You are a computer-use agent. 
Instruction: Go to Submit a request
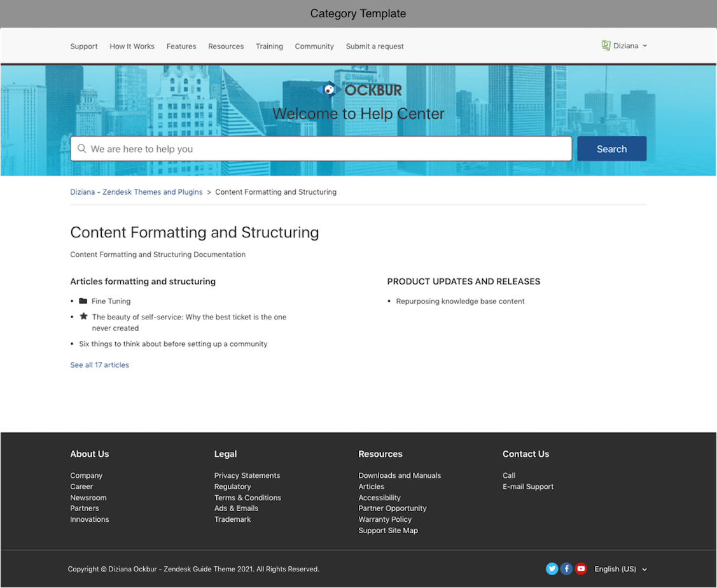click(x=375, y=46)
